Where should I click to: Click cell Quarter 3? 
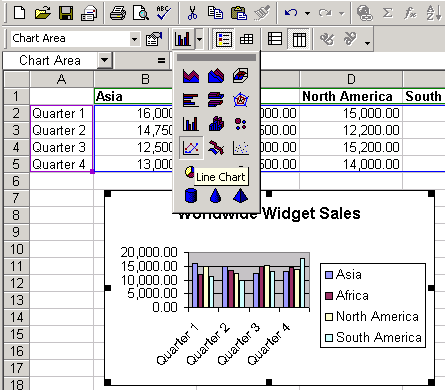coord(62,147)
